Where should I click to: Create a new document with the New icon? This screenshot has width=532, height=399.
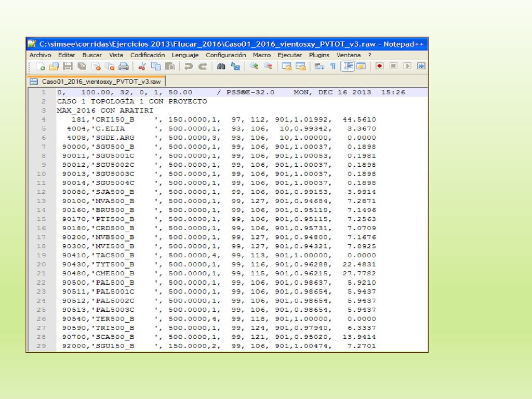click(41, 66)
